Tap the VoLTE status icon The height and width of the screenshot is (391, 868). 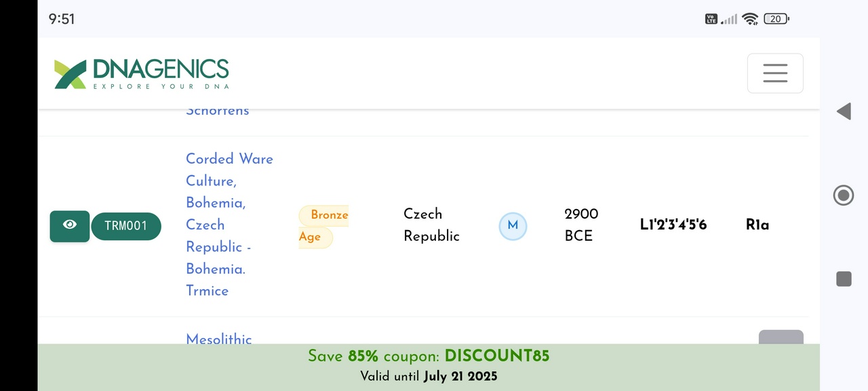(711, 19)
